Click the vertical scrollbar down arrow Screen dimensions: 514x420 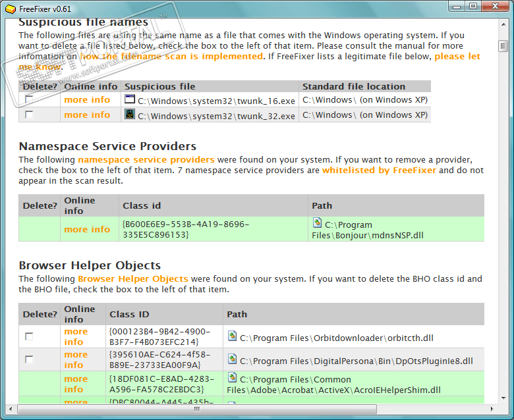click(x=503, y=398)
